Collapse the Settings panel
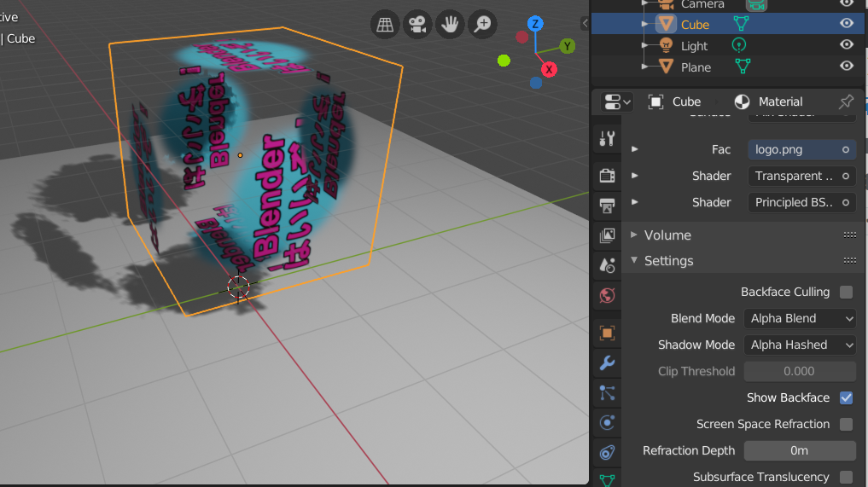 pyautogui.click(x=634, y=260)
